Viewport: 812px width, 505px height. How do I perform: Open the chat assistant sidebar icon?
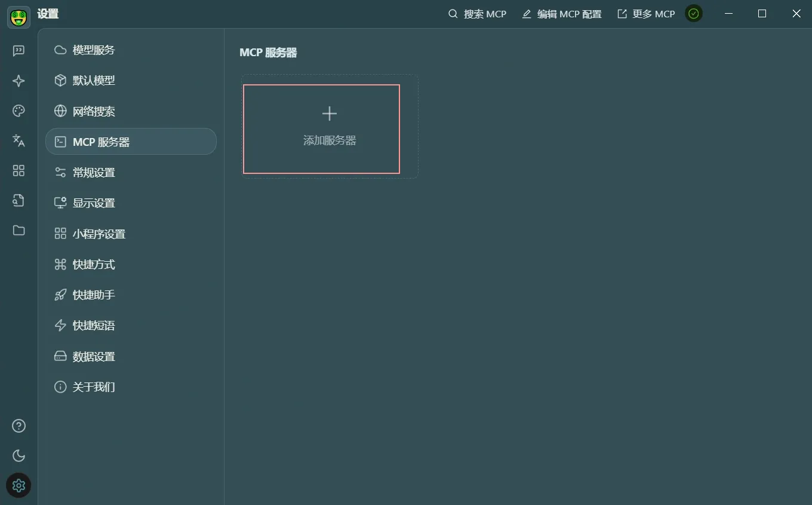pyautogui.click(x=19, y=51)
